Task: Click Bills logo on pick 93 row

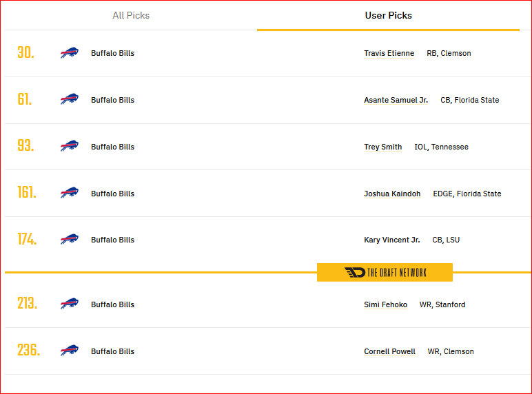Action: (70, 146)
